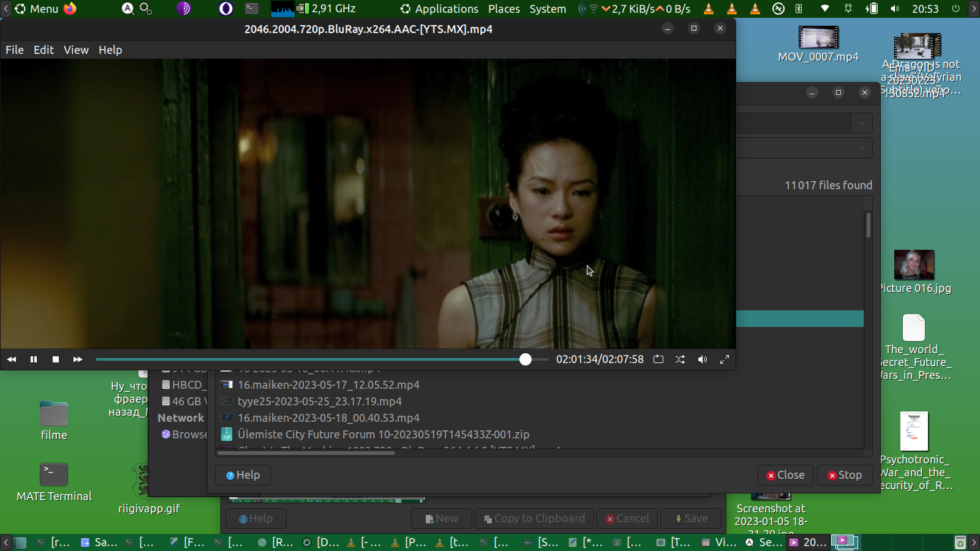Open the power/shutdown menu in the panel

click(x=956, y=9)
